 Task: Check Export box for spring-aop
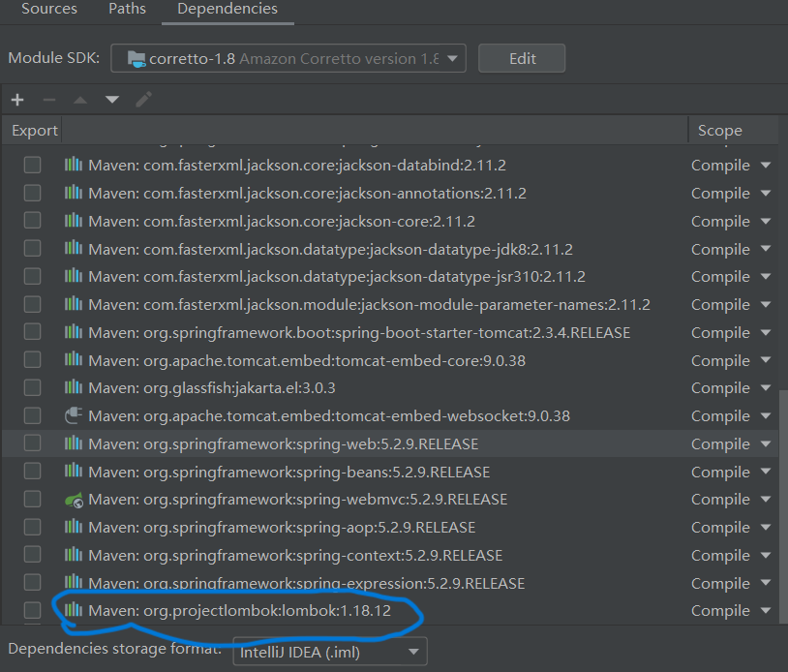tap(33, 527)
